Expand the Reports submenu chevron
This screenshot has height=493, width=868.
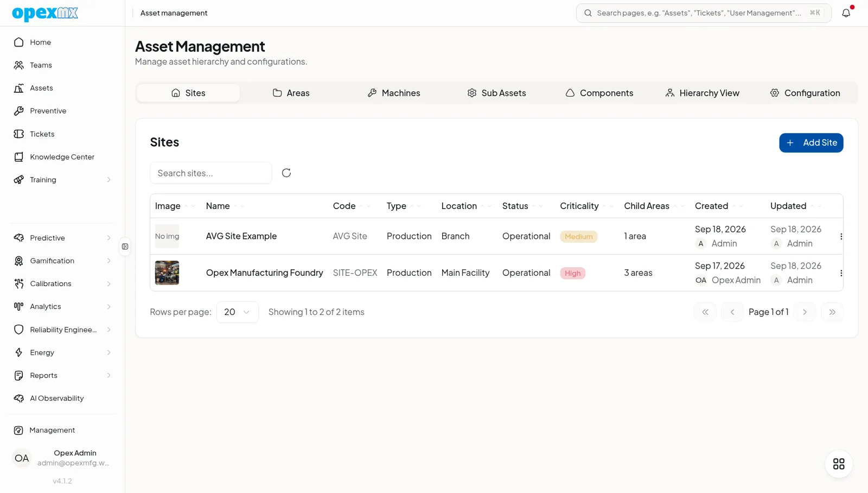pos(108,375)
